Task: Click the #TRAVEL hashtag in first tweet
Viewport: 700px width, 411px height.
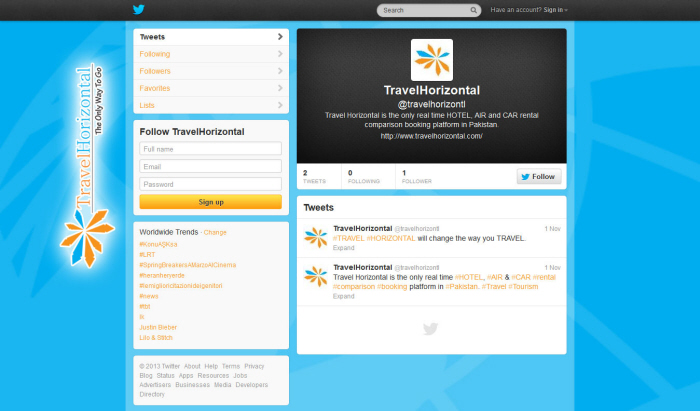Action: 349,238
